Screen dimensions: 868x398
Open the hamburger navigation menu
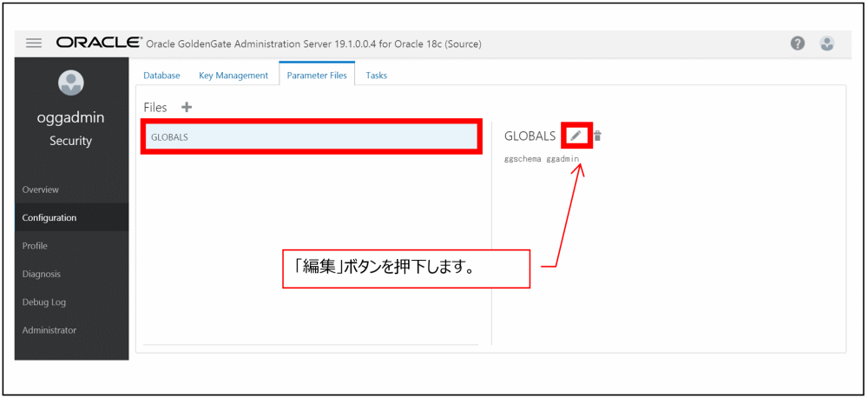[x=34, y=43]
